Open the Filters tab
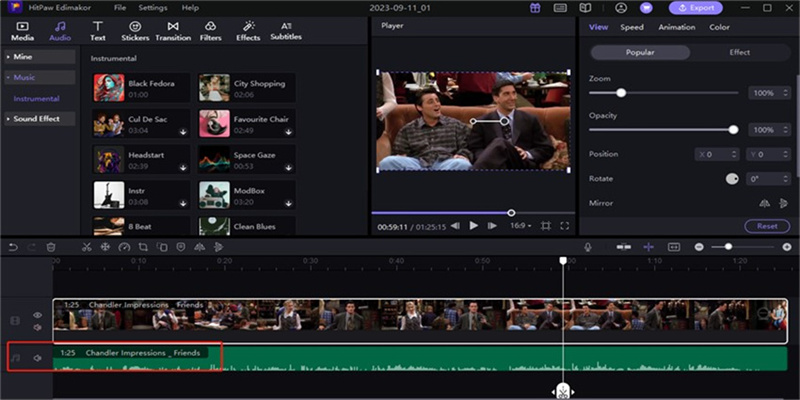800x400 pixels. 210,31
